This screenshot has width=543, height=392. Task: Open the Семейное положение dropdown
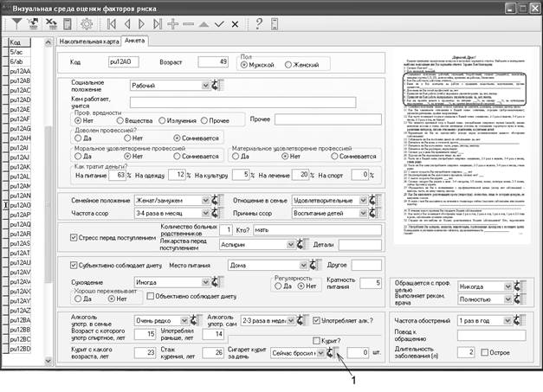point(205,199)
